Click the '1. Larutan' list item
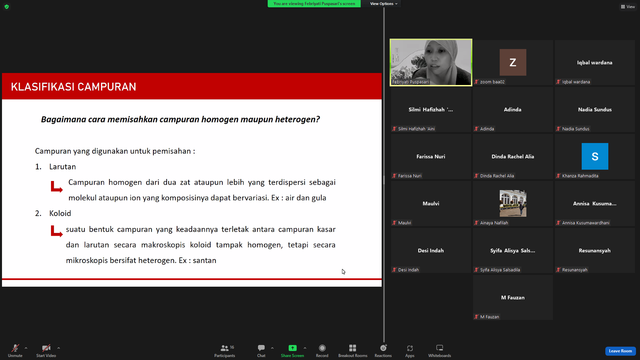Image resolution: width=640 pixels, height=360 pixels. tap(56, 167)
